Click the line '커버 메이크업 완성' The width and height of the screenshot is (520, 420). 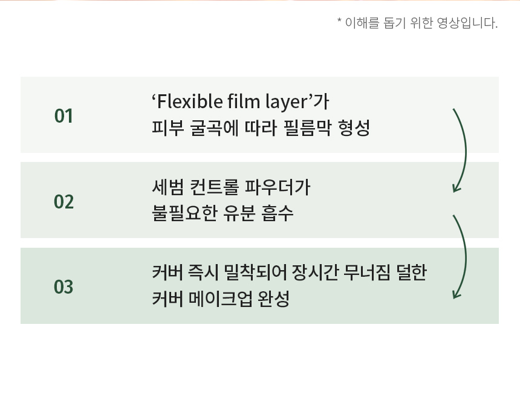[x=221, y=299]
